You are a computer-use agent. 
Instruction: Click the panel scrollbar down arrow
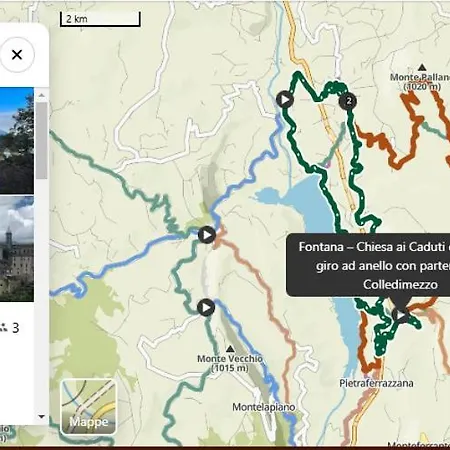click(x=42, y=416)
